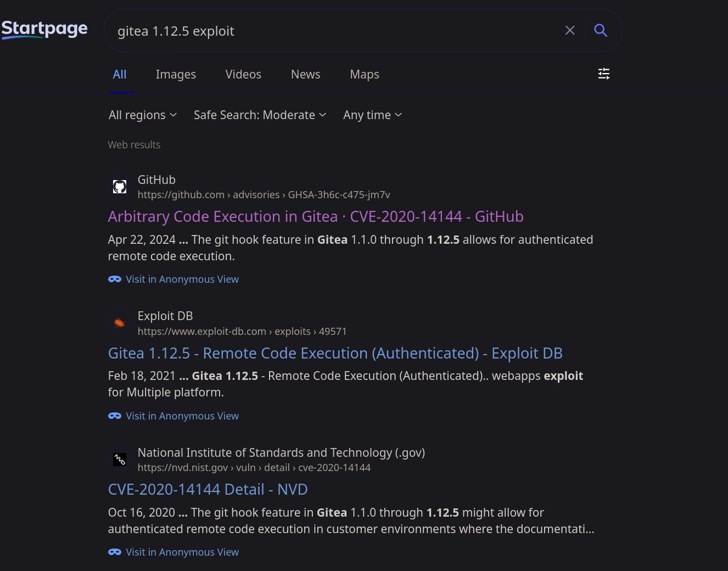Click the GitHub favicon
This screenshot has width=728, height=571.
pos(120,187)
